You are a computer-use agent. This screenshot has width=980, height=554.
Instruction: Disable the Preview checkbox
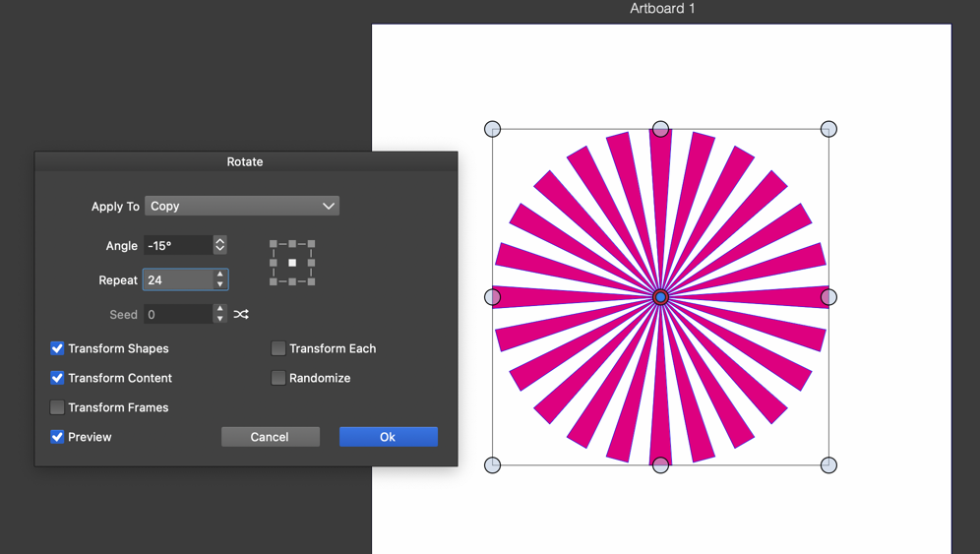tap(57, 437)
